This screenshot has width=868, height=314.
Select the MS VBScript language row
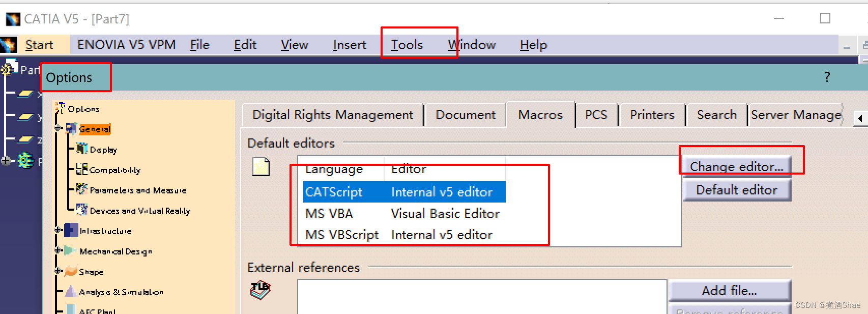point(404,235)
